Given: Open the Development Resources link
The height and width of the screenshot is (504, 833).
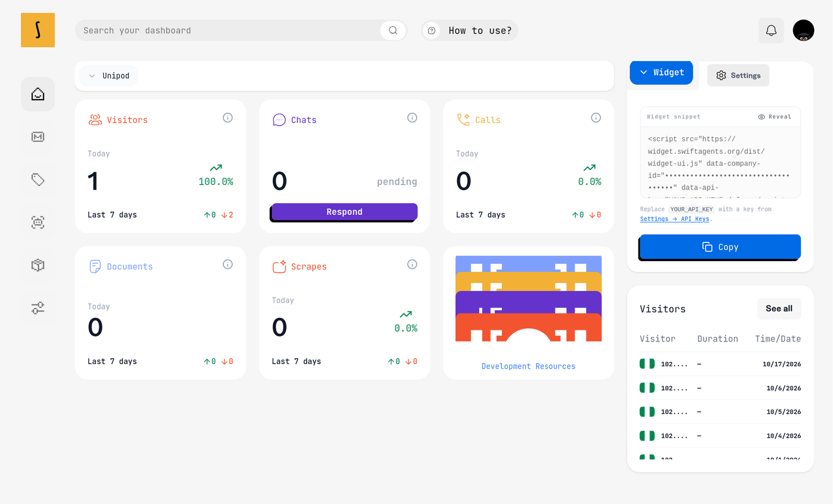Looking at the screenshot, I should [528, 366].
